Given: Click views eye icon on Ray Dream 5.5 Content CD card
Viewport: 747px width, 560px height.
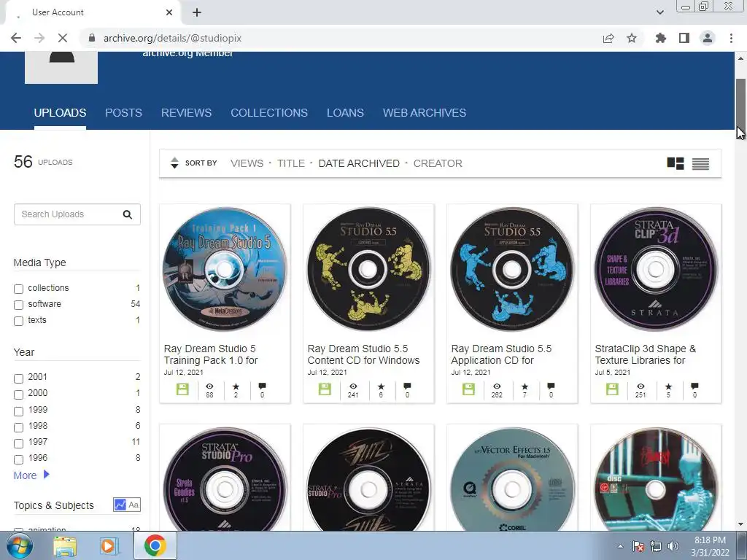Looking at the screenshot, I should coord(353,386).
